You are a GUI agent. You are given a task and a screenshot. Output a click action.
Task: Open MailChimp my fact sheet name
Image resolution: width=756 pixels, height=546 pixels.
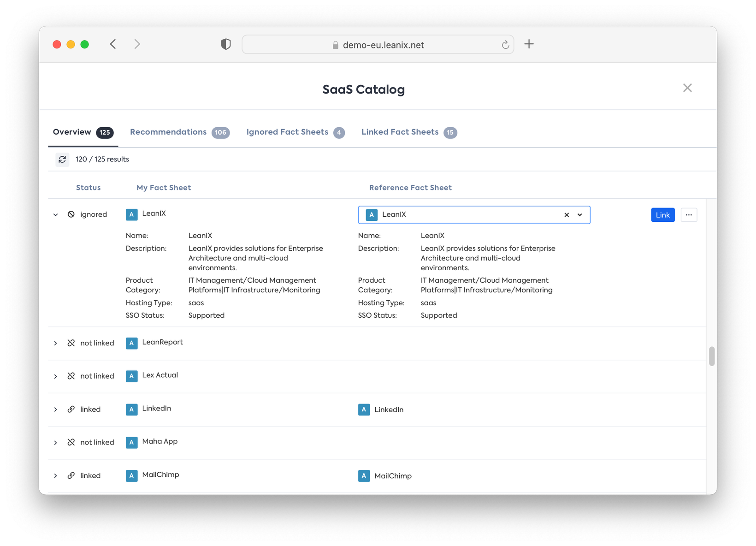[x=160, y=475]
